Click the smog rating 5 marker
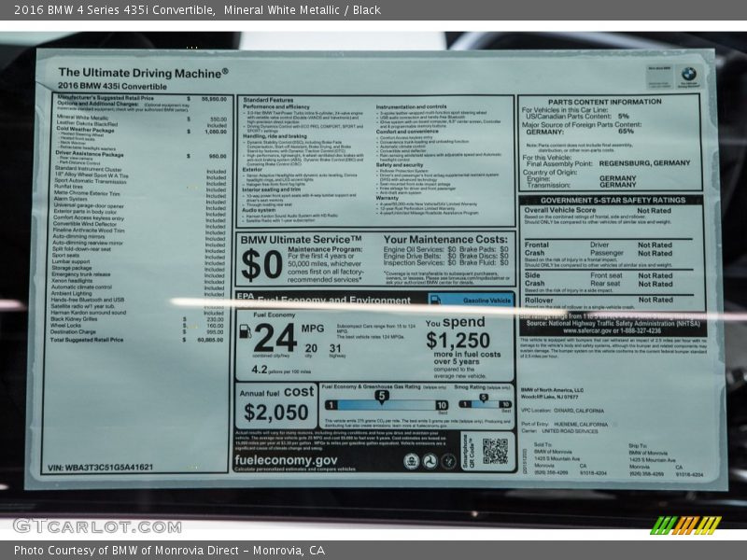Screen dimensions: 747x560 (483, 398)
